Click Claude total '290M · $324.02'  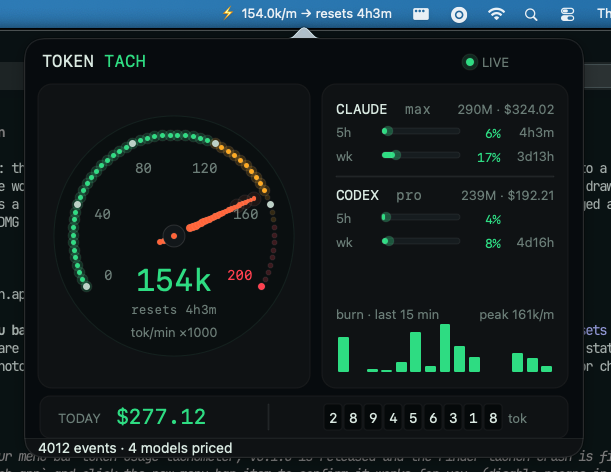[506, 110]
